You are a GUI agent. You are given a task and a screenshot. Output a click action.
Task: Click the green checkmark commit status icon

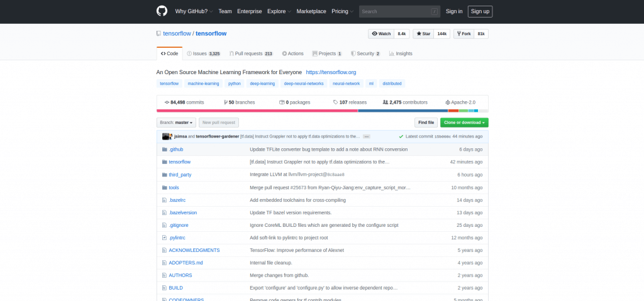click(x=401, y=136)
